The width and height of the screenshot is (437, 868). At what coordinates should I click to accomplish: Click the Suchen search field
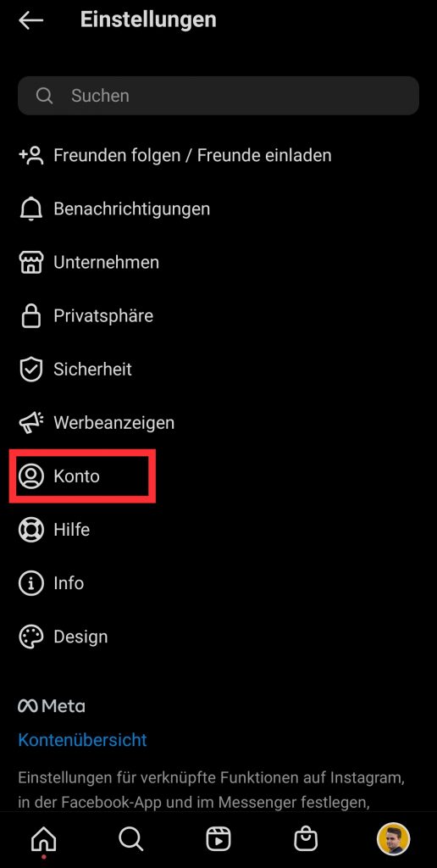click(218, 96)
